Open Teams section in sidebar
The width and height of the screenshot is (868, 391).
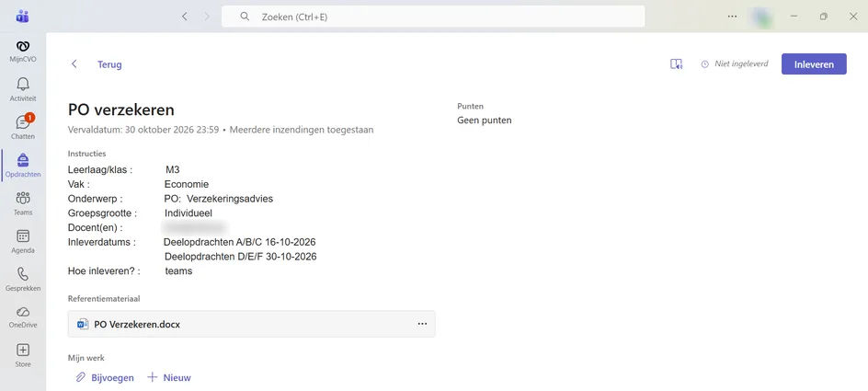[x=23, y=203]
